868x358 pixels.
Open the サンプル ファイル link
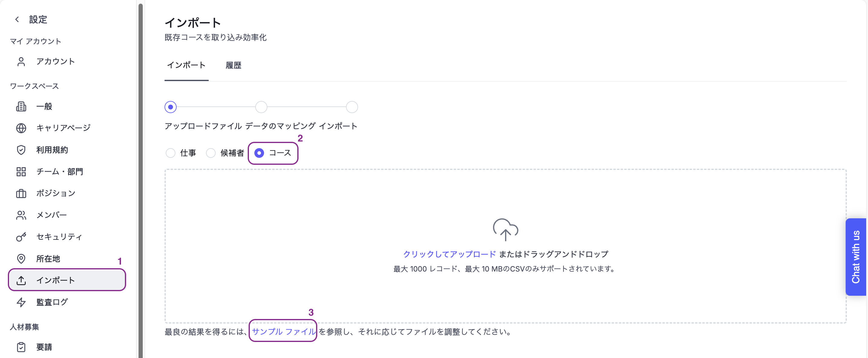tap(284, 332)
